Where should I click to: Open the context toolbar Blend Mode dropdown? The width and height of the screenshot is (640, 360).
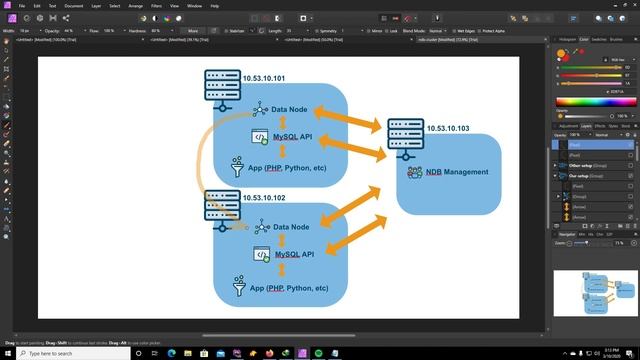[x=438, y=31]
